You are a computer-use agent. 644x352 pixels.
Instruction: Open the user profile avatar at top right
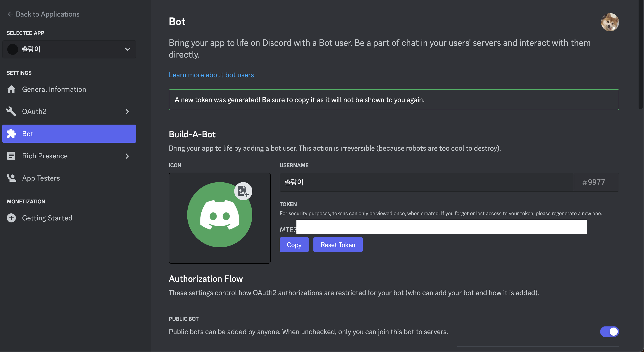point(610,22)
